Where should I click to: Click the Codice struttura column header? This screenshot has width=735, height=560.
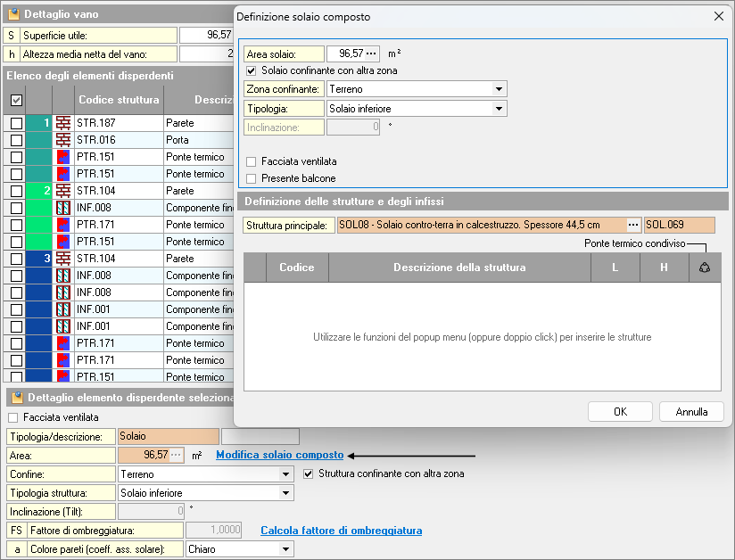[x=118, y=100]
